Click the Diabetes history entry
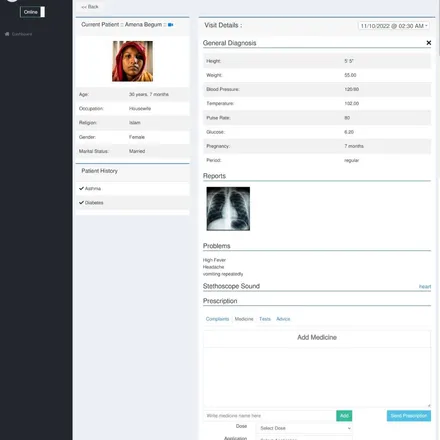440x440 pixels. point(94,203)
